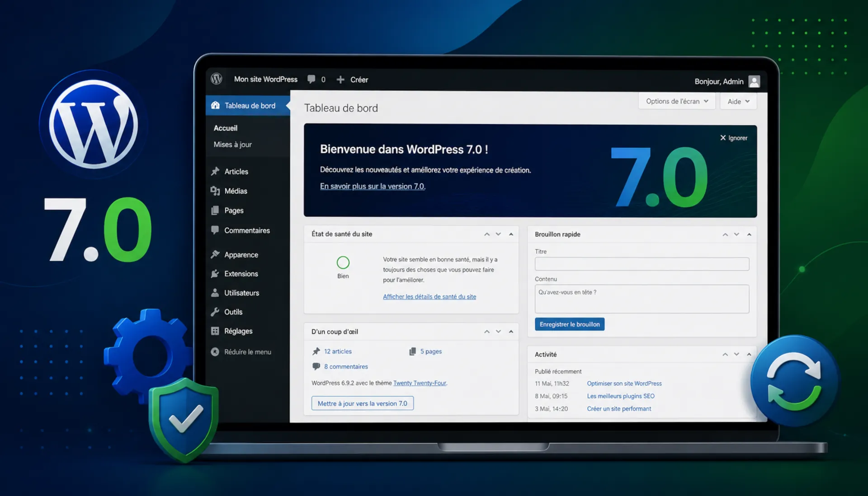Click the pages icon beside 5 pages

[x=412, y=351]
